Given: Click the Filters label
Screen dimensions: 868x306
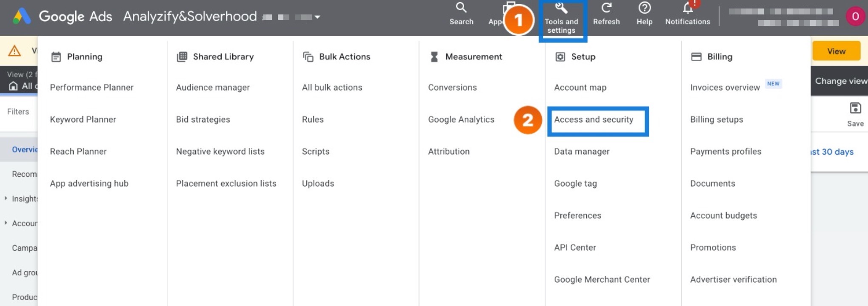Looking at the screenshot, I should 18,112.
